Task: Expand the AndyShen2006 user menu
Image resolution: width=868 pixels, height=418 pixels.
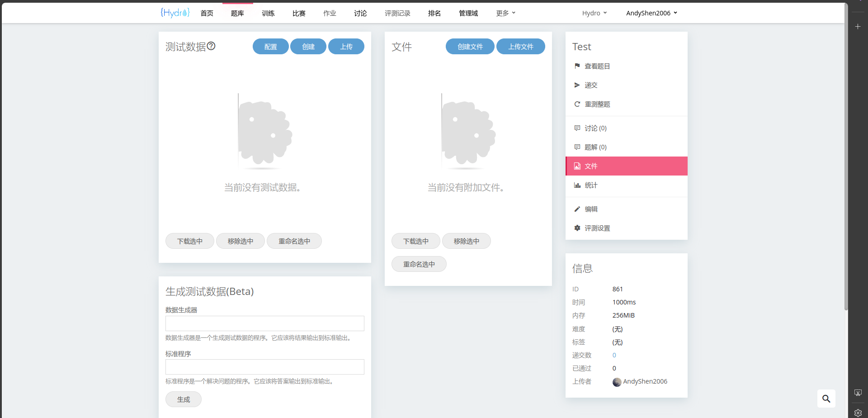Action: [x=651, y=13]
